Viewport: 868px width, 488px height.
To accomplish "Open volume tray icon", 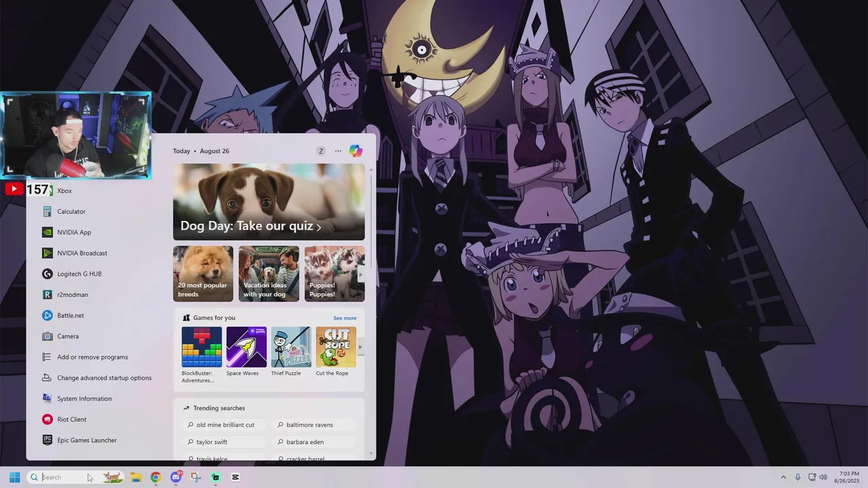I will point(823,477).
